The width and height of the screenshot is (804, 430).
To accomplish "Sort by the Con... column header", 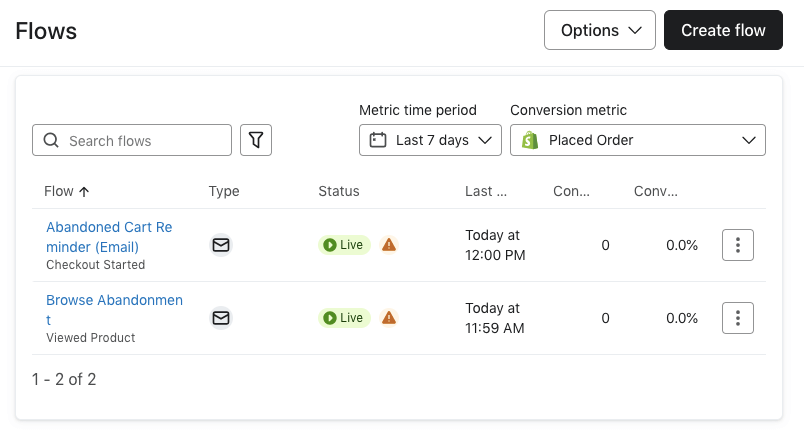I will pos(571,191).
